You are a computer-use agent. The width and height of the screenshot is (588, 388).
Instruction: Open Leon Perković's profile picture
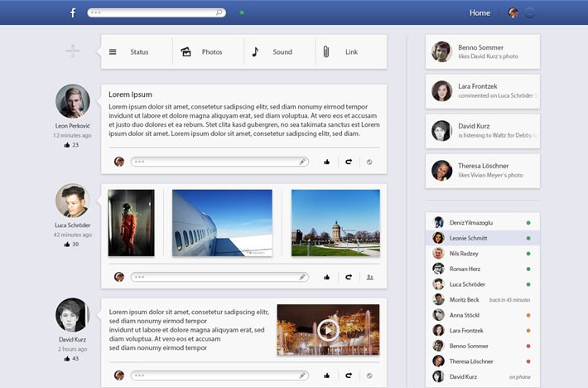point(73,101)
